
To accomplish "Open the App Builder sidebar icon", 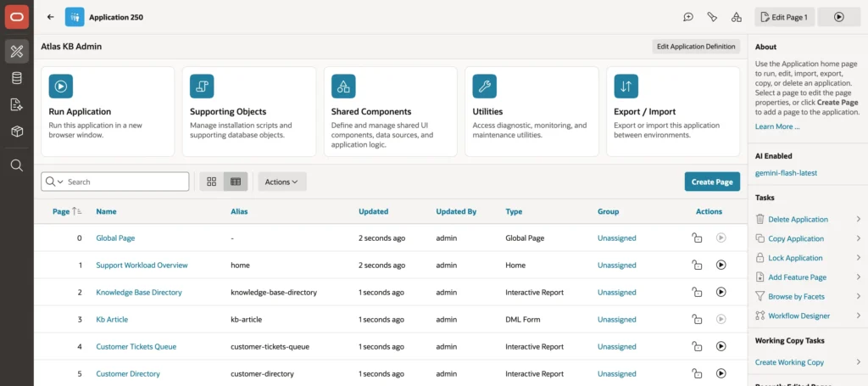I will 17,52.
